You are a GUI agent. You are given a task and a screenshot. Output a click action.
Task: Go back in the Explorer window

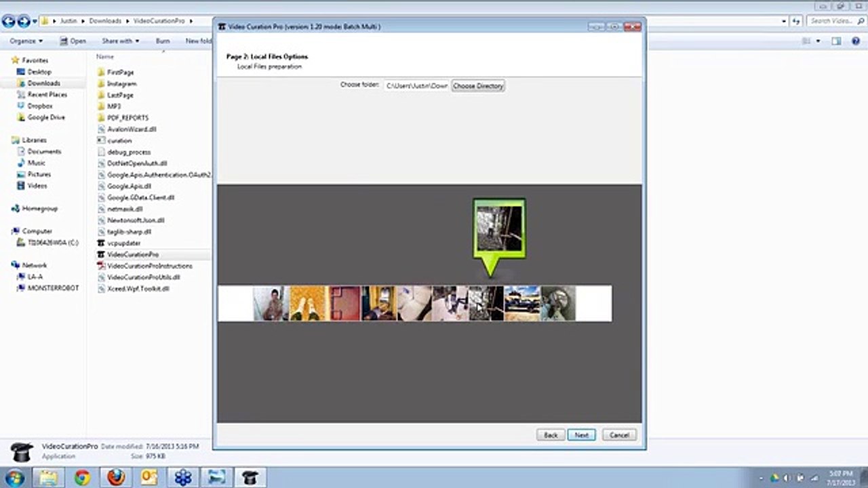(9, 21)
